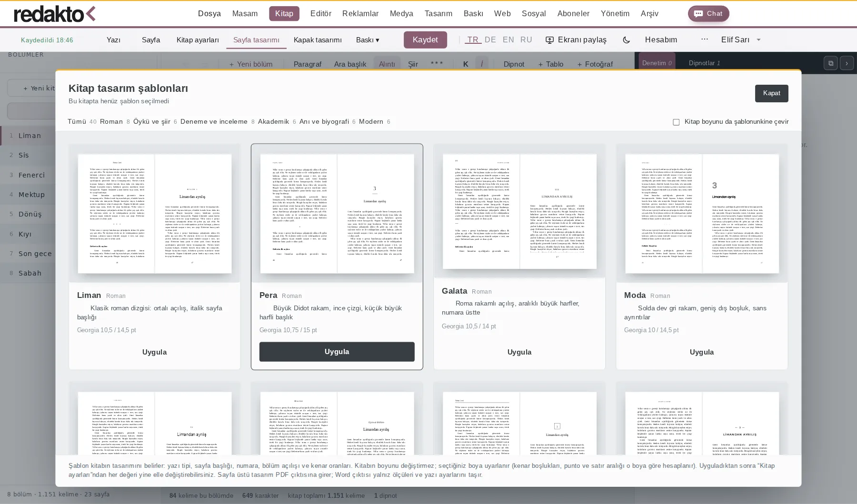Switch to the Kapak tasarımı tab
Screen dimensions: 857x504
[318, 40]
